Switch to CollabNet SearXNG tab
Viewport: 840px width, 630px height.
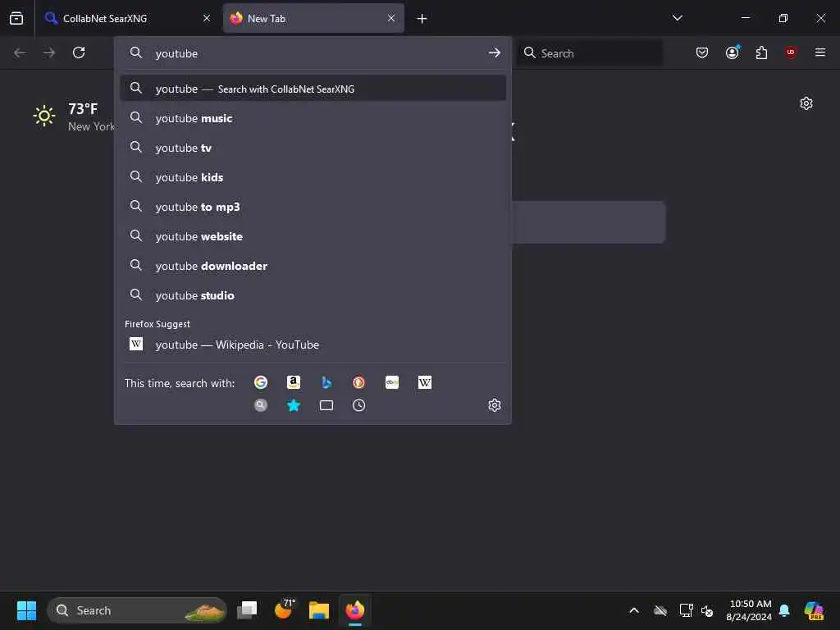(x=126, y=18)
